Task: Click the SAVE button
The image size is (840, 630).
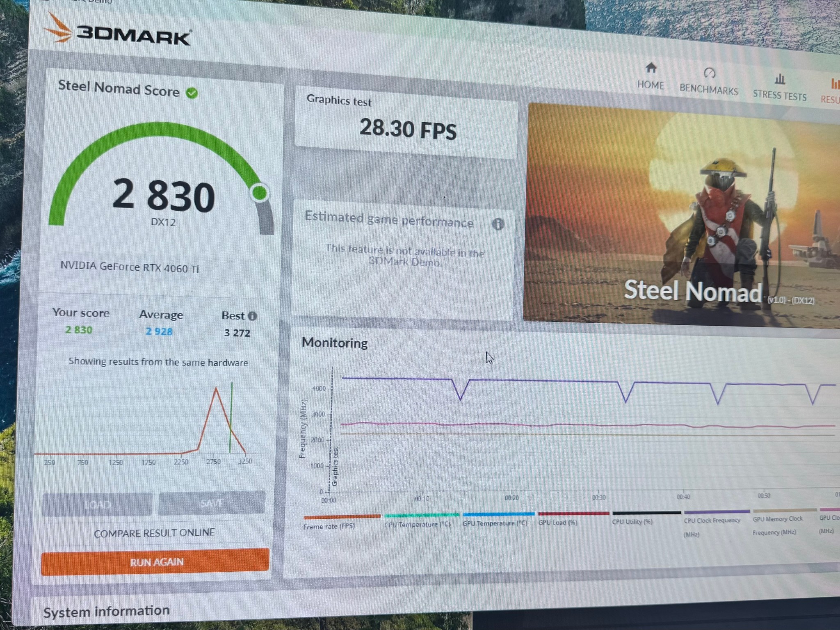Action: click(212, 502)
